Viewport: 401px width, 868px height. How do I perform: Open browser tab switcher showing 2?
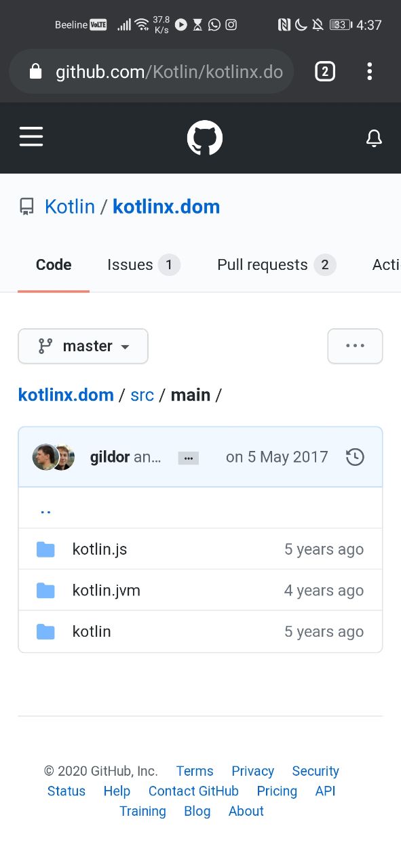[325, 71]
